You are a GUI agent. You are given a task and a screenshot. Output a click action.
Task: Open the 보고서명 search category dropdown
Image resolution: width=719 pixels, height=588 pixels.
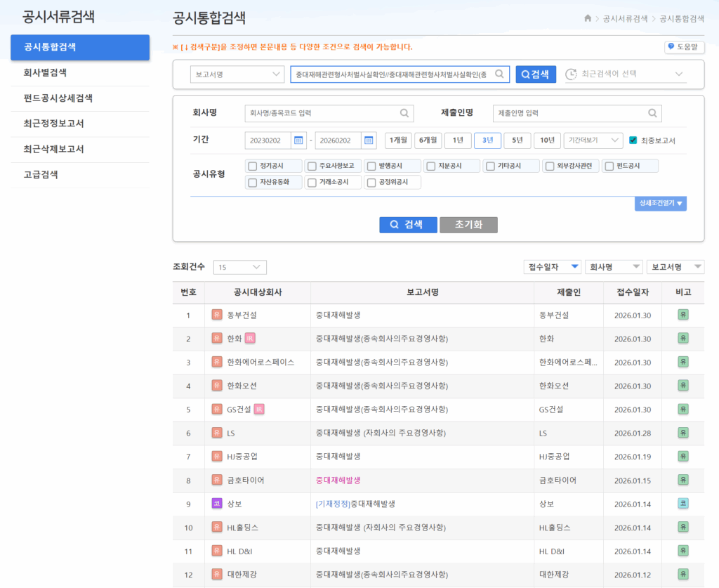coord(237,74)
